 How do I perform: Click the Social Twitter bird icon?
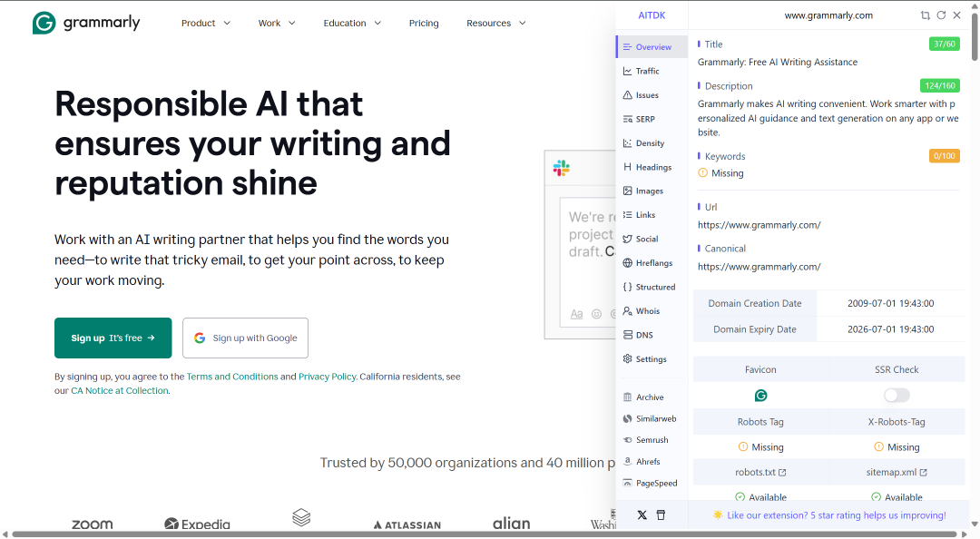(628, 239)
